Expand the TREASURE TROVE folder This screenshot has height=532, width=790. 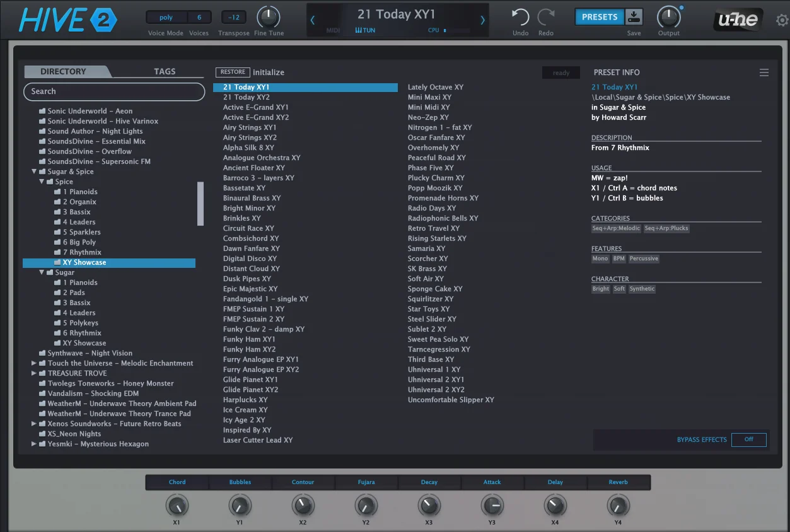(x=34, y=373)
